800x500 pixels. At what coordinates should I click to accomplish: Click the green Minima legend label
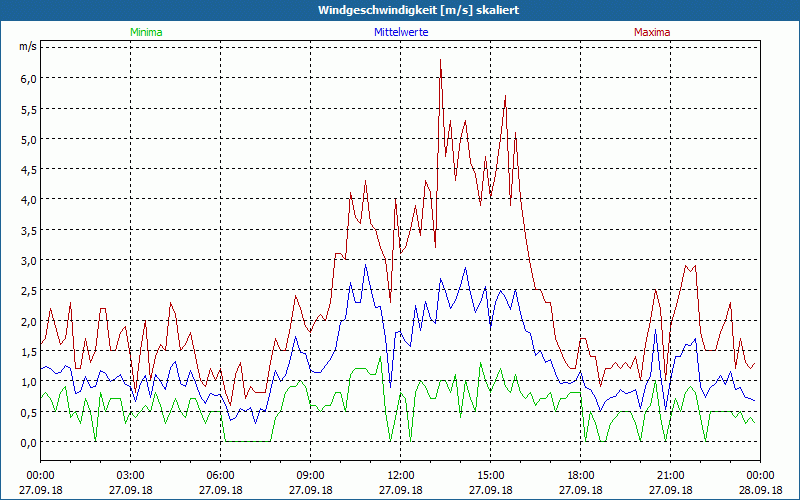pos(146,32)
